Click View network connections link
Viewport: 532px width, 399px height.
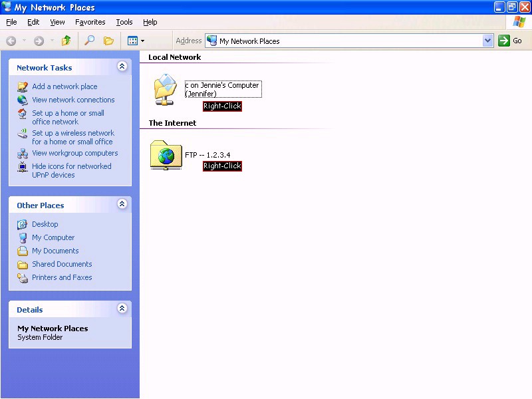coord(73,100)
